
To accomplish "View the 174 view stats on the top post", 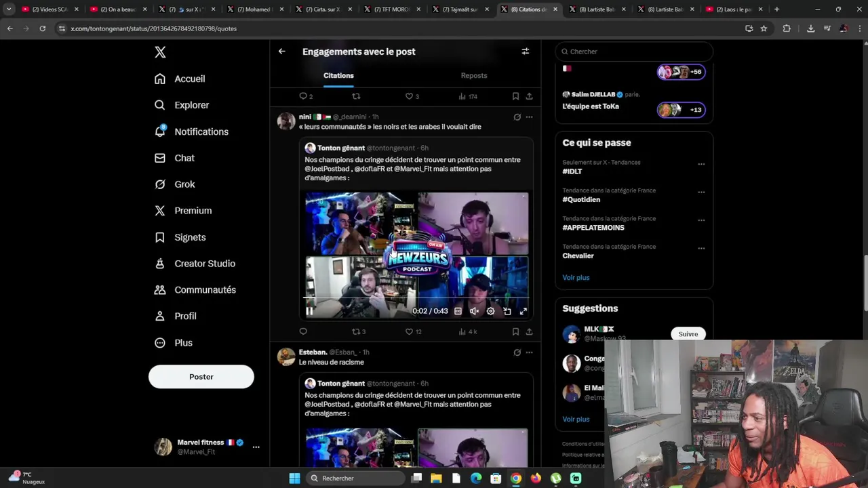I will tap(468, 96).
